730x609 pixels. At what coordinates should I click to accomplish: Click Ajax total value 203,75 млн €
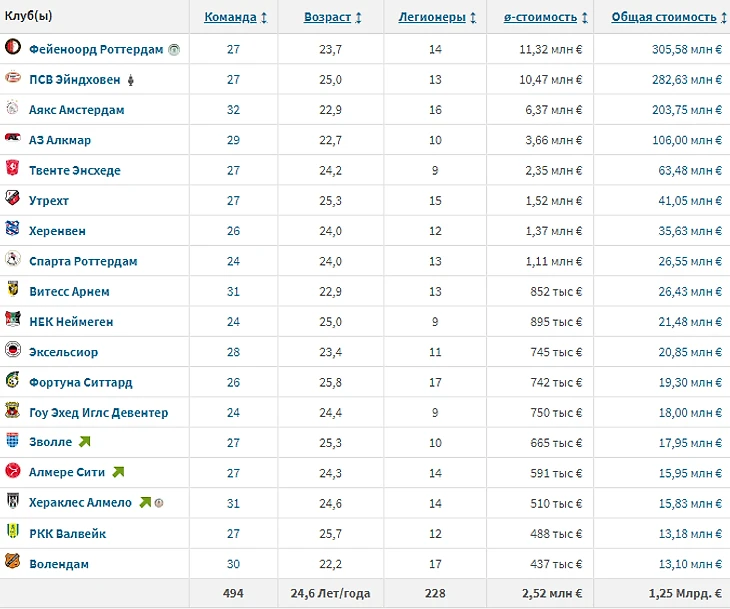point(687,110)
